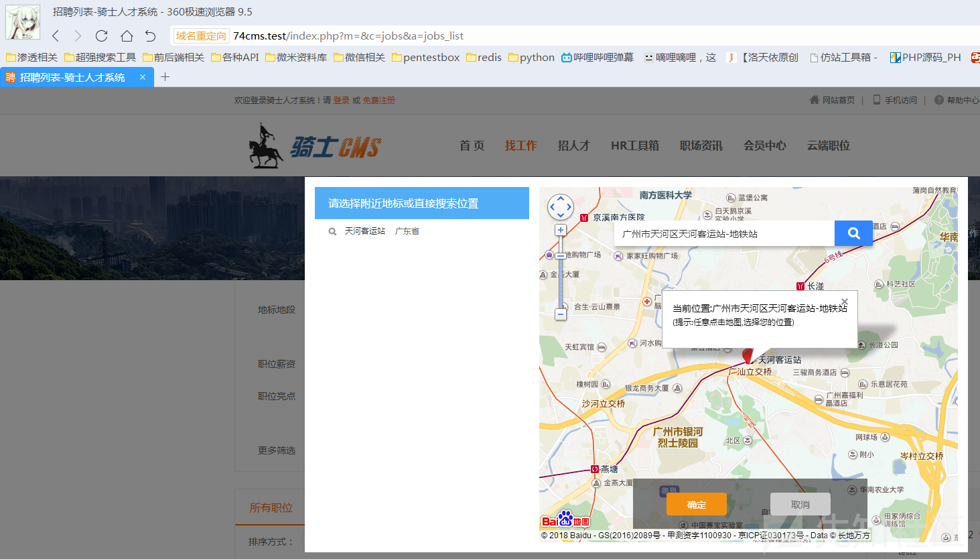Click the 网站首页 house icon link
This screenshot has height=559, width=980.
(832, 100)
